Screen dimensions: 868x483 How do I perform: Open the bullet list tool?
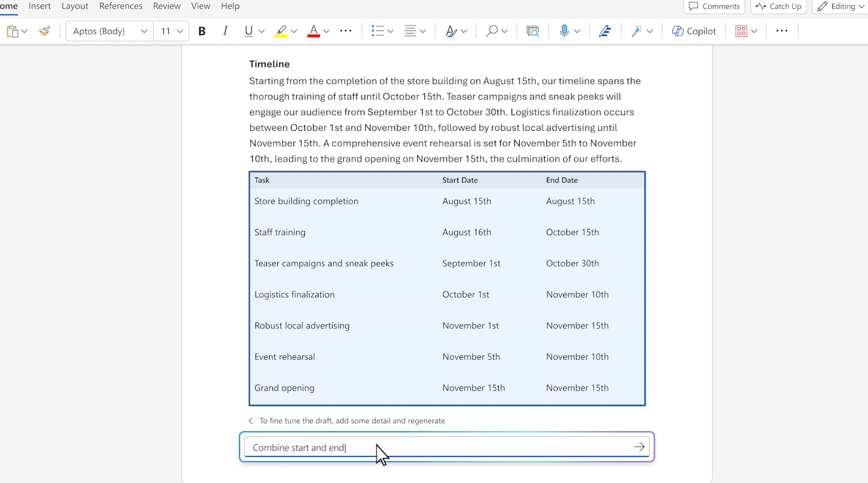[378, 31]
